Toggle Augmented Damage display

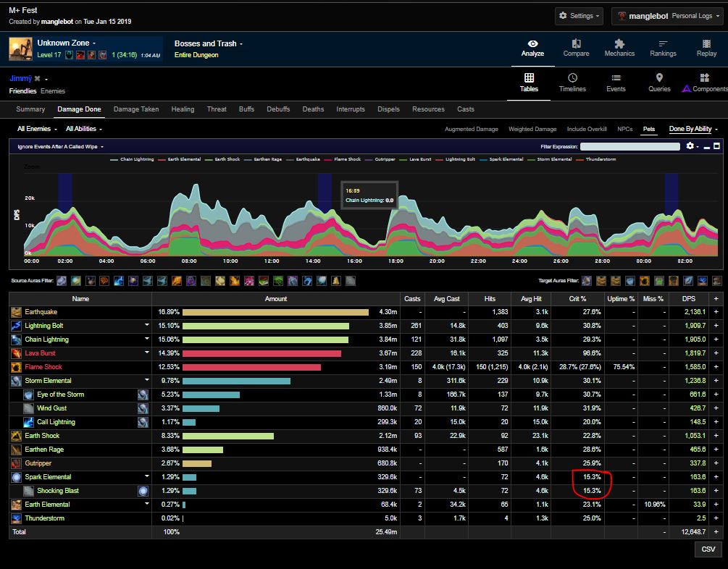tap(471, 130)
